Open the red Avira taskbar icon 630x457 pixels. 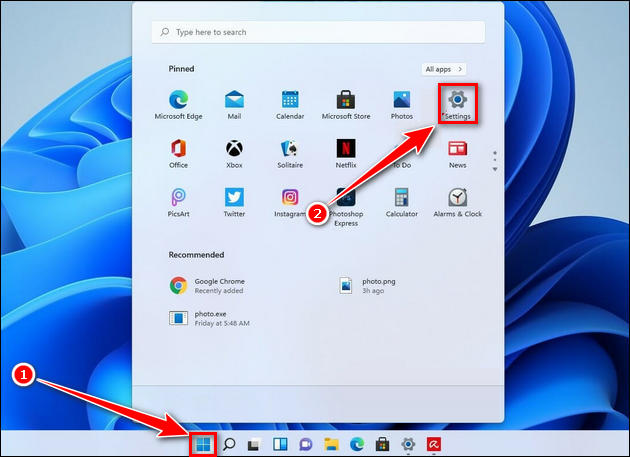pyautogui.click(x=434, y=444)
